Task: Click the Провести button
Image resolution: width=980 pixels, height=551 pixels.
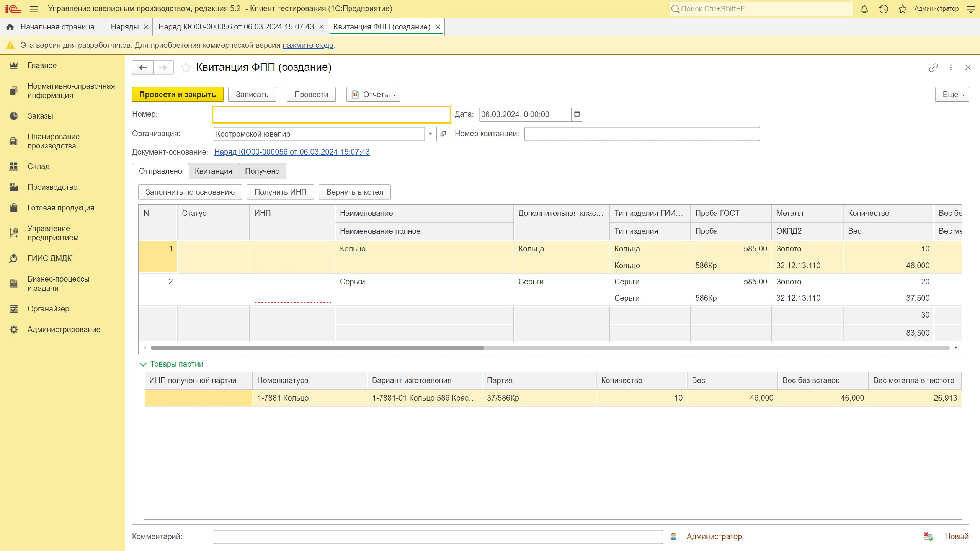Action: point(311,95)
